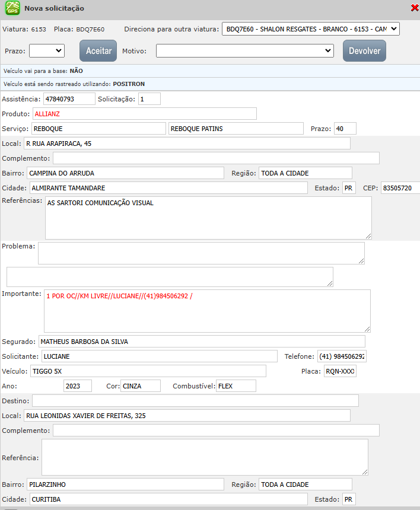Open the Motivo dropdown list
Viewport: 420px width, 510px height.
[244, 51]
